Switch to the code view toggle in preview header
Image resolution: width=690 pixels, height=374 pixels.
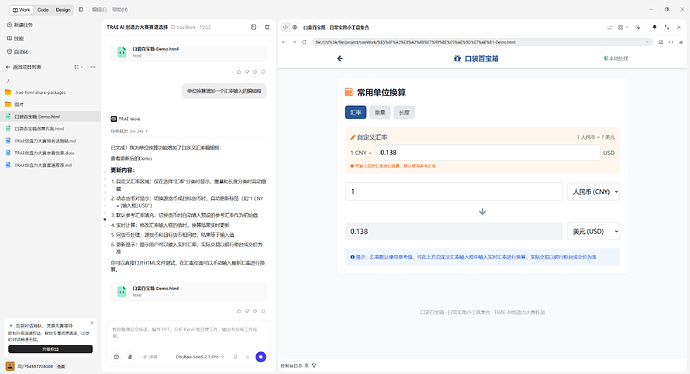(x=286, y=27)
